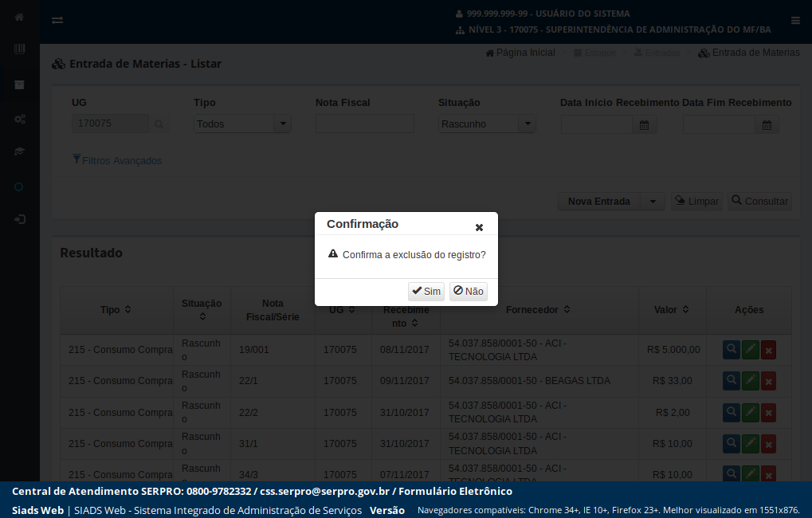The image size is (812, 518).
Task: Open the hamburger menu at top right
Action: coord(795,20)
